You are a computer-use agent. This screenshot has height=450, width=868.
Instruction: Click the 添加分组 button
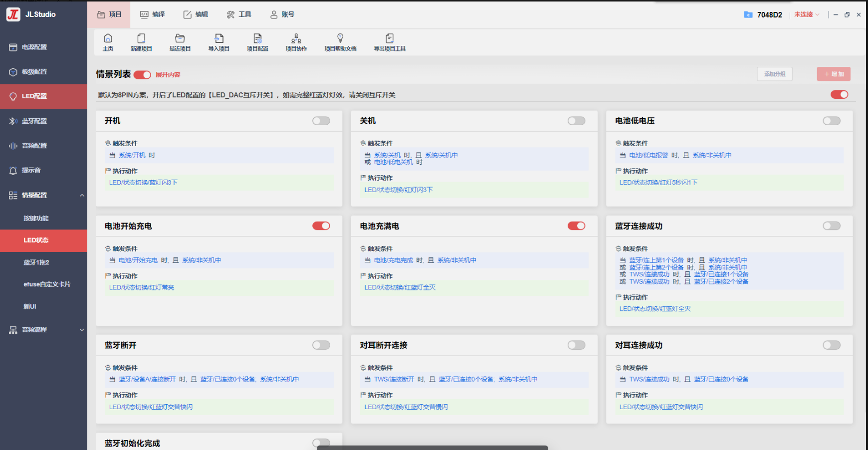775,74
